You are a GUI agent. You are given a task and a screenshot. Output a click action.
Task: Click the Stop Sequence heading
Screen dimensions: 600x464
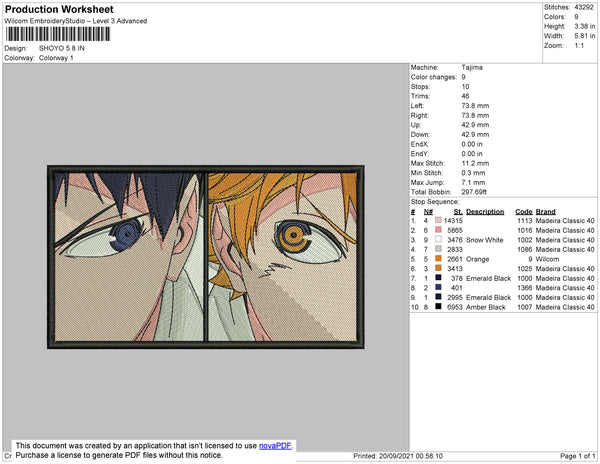(435, 202)
